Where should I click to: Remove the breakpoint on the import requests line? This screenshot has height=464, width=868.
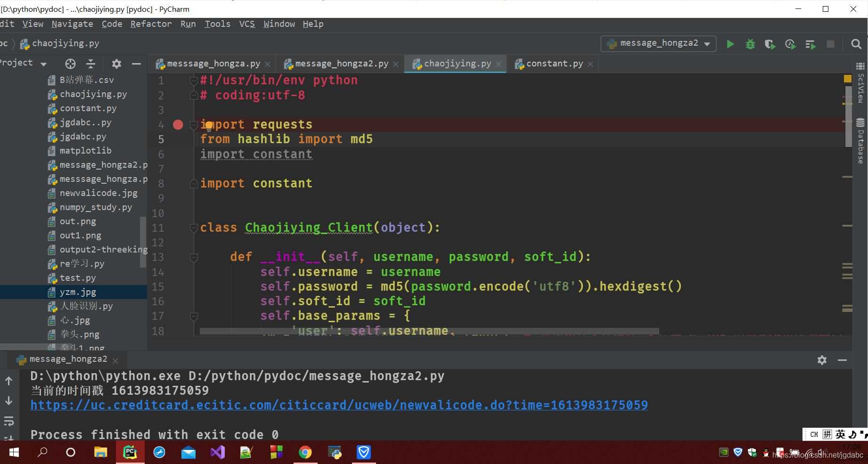(178, 124)
